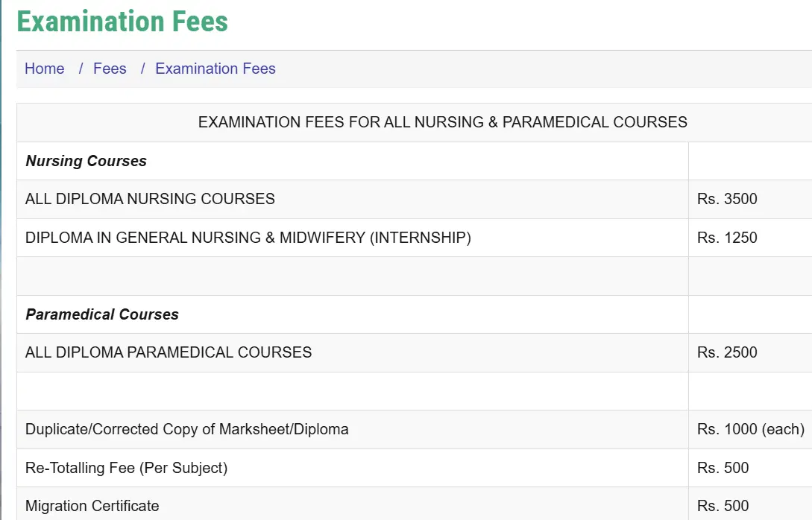Click the Rs. 500 fee for Migration Certificate
Image resolution: width=812 pixels, height=520 pixels.
723,506
